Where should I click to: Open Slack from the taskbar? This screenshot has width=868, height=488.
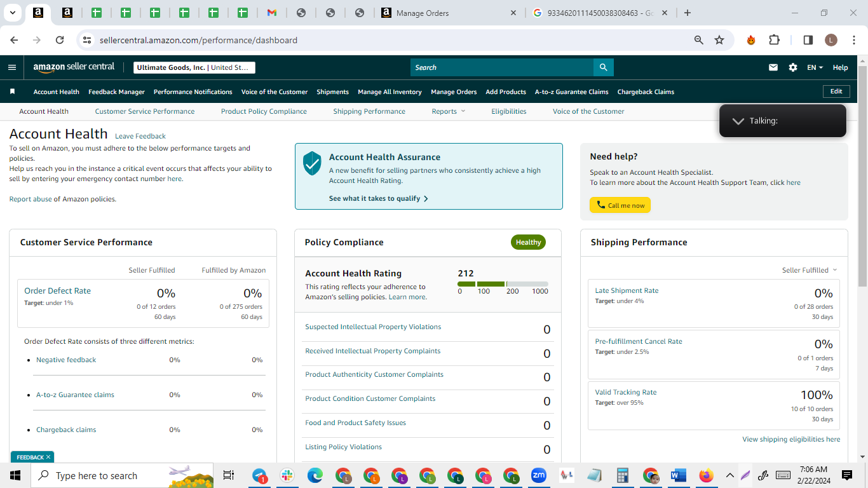coord(287,475)
